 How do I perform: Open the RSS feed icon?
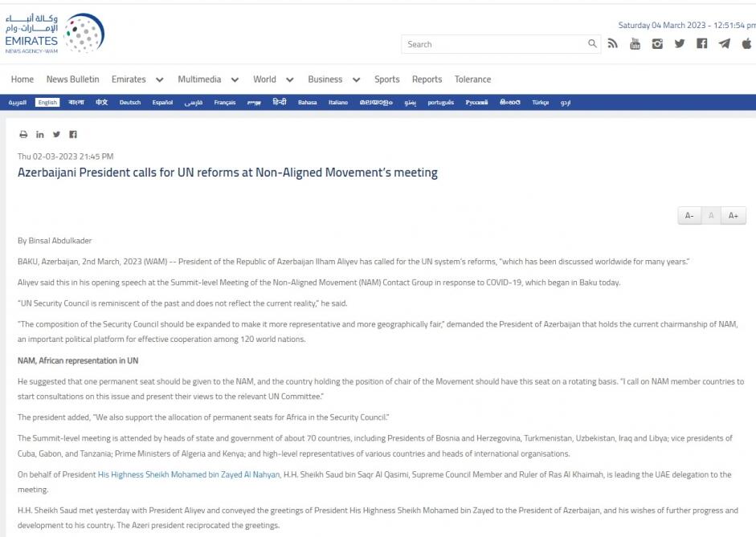(x=613, y=44)
